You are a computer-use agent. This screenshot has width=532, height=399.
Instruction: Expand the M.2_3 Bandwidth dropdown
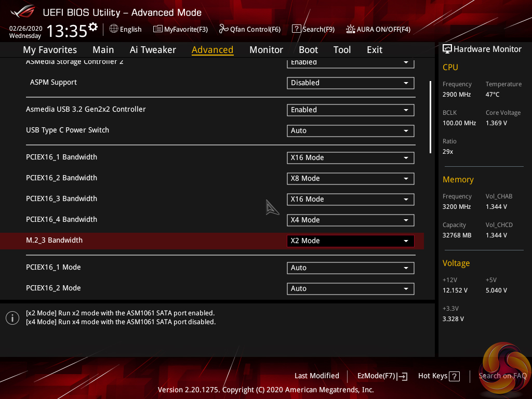point(350,241)
